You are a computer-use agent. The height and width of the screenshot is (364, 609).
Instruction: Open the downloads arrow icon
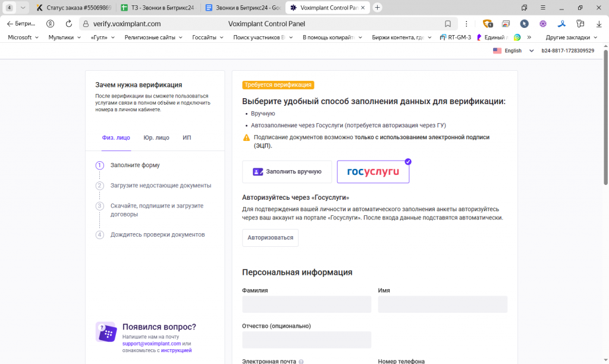pyautogui.click(x=598, y=24)
